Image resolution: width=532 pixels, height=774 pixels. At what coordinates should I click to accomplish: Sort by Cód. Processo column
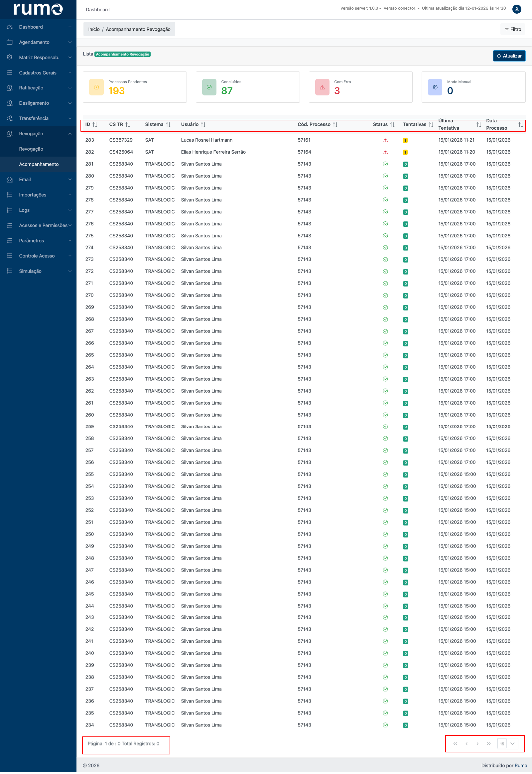point(335,125)
